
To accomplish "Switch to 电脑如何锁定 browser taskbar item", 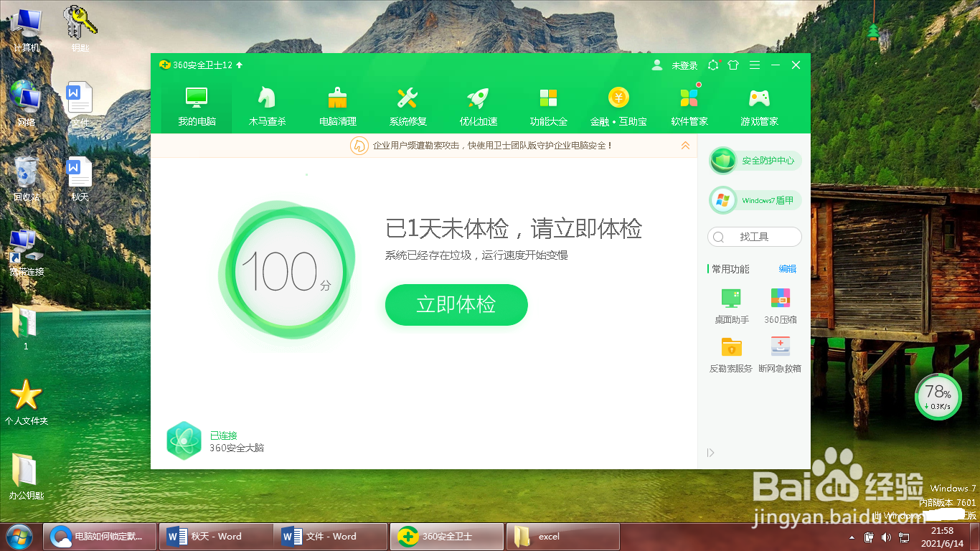I will click(99, 537).
